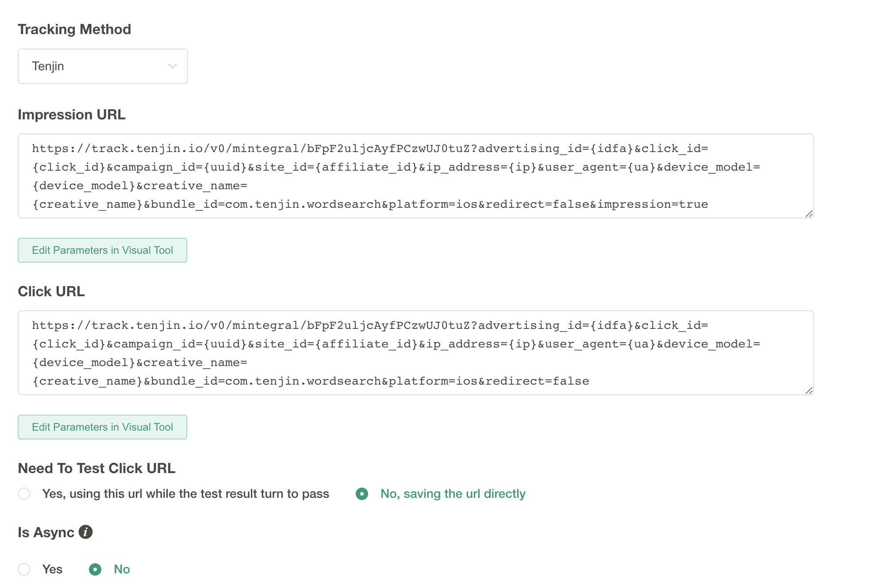Click the Tracking Method heading
Screen dimensions: 869x588
tap(74, 29)
